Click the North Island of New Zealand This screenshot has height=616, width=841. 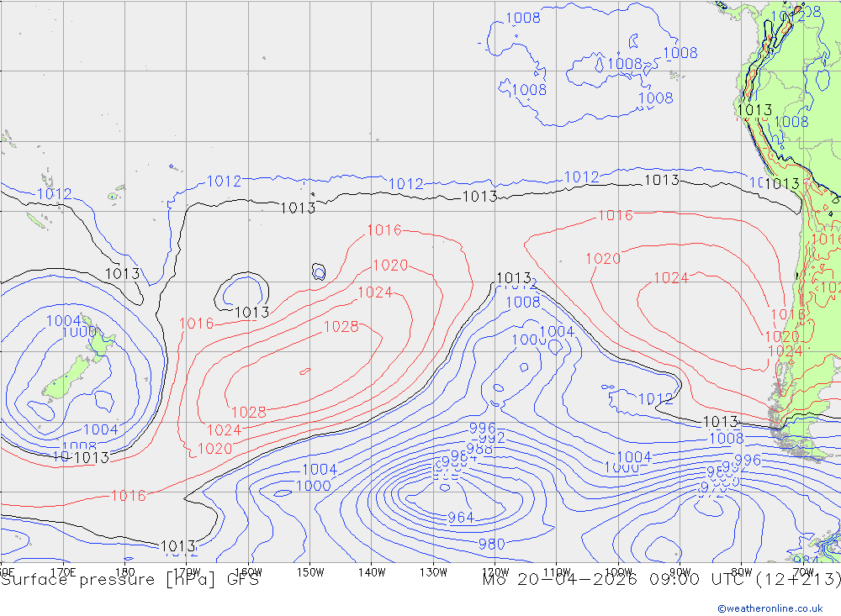click(98, 340)
